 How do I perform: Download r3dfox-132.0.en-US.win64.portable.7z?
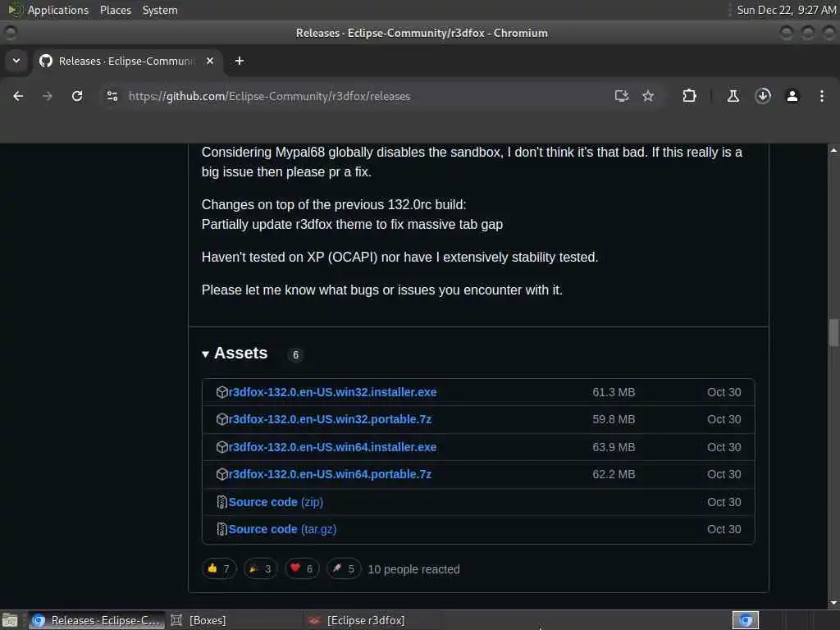click(330, 475)
